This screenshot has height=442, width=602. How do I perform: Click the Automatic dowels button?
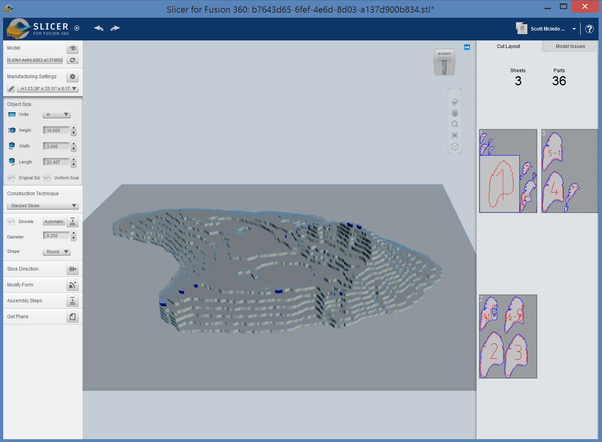[x=54, y=222]
